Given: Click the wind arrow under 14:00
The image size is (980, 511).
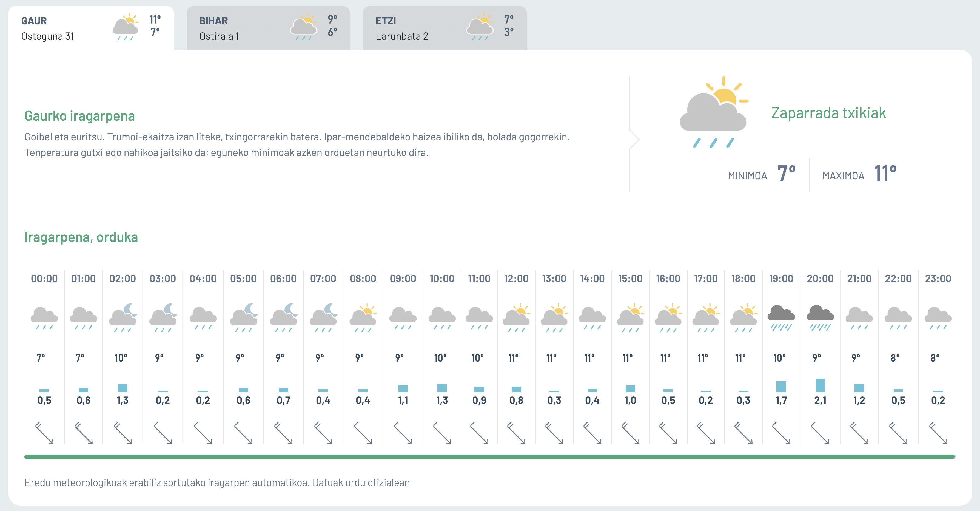Looking at the screenshot, I should coord(592,433).
